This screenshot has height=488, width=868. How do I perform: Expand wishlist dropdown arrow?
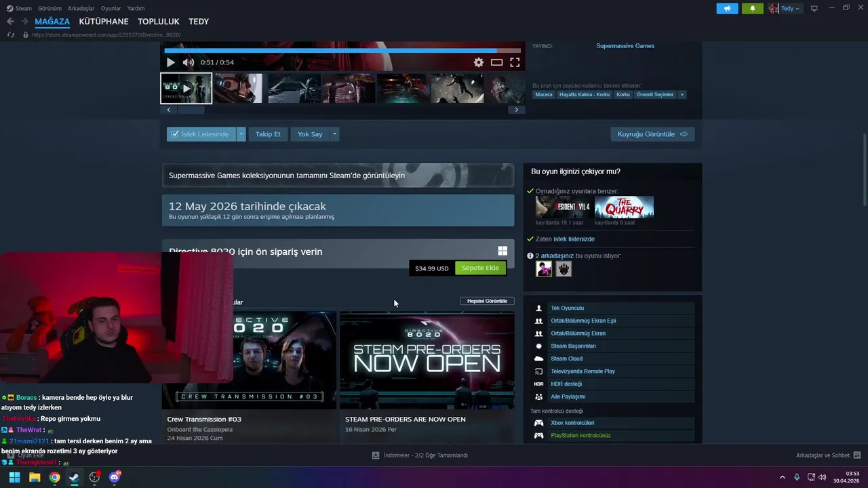point(241,134)
